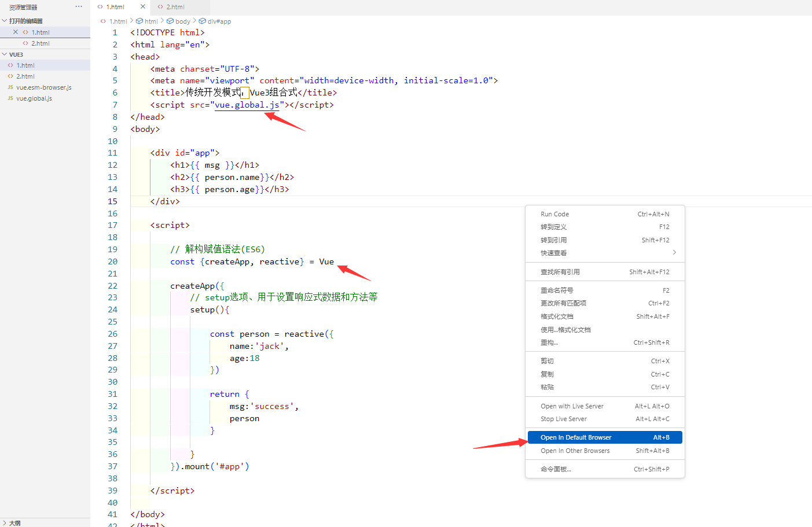Open vue.esm-browser.js file
Screen dimensions: 812x527
(45, 87)
